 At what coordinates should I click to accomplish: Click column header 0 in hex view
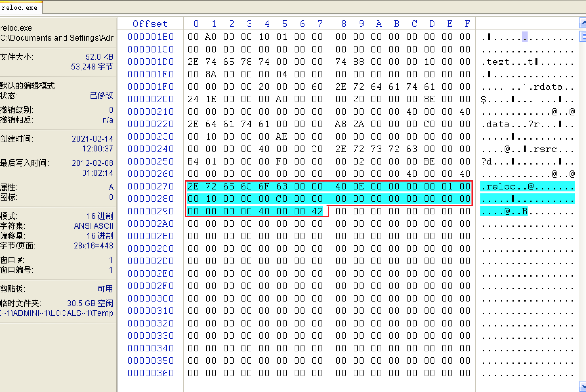pos(196,24)
